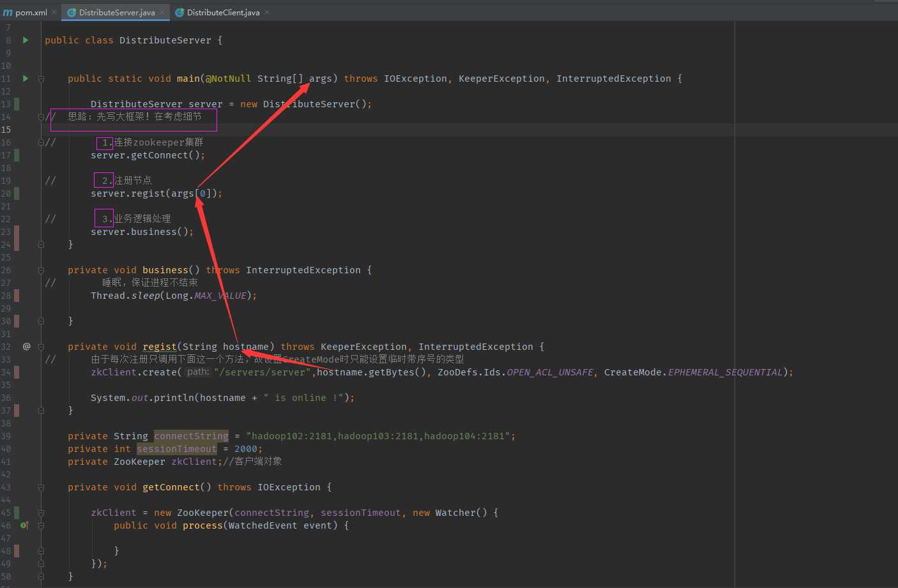Click the underlined regist method name

tap(160, 346)
